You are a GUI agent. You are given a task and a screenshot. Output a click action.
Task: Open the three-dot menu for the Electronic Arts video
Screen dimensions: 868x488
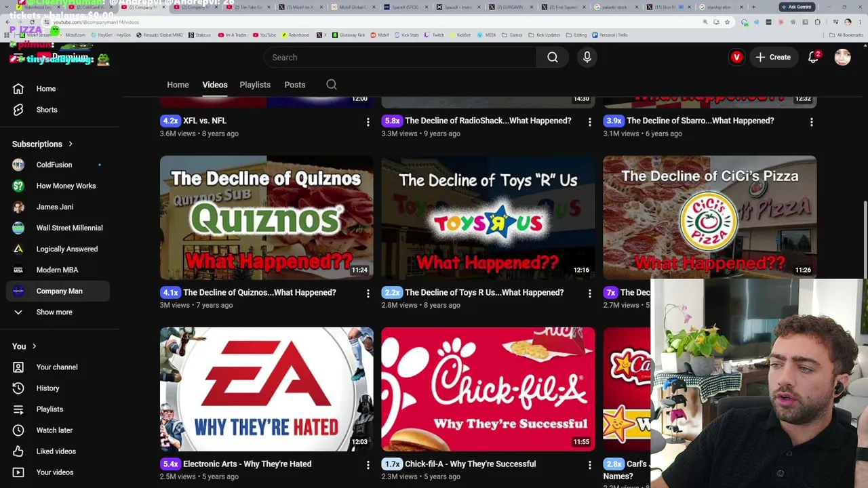368,465
